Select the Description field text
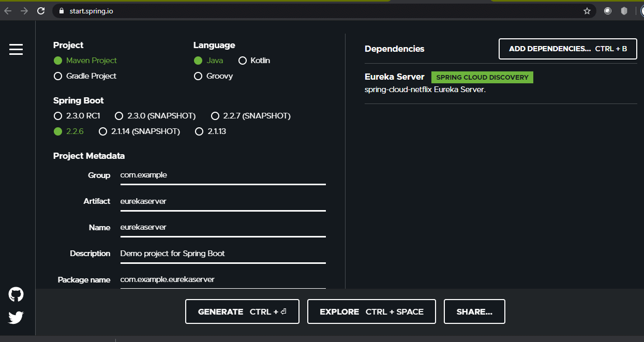Viewport: 644px width, 342px height. [222, 254]
